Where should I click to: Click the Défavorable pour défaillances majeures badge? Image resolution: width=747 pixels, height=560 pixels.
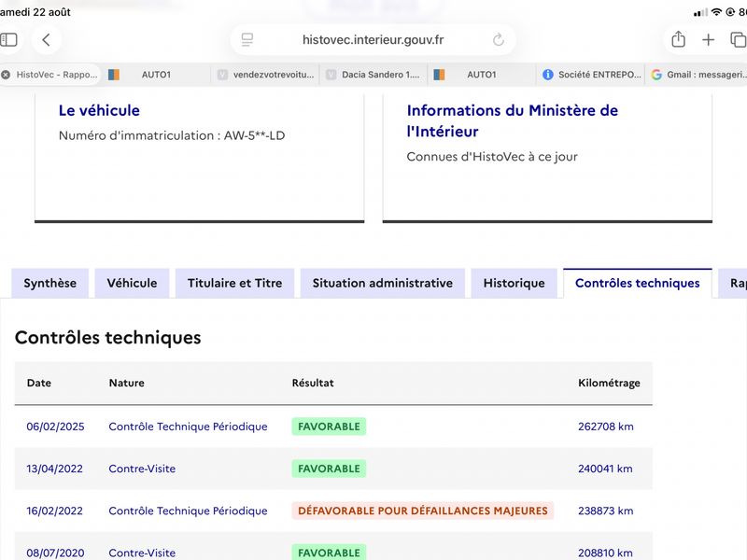423,511
